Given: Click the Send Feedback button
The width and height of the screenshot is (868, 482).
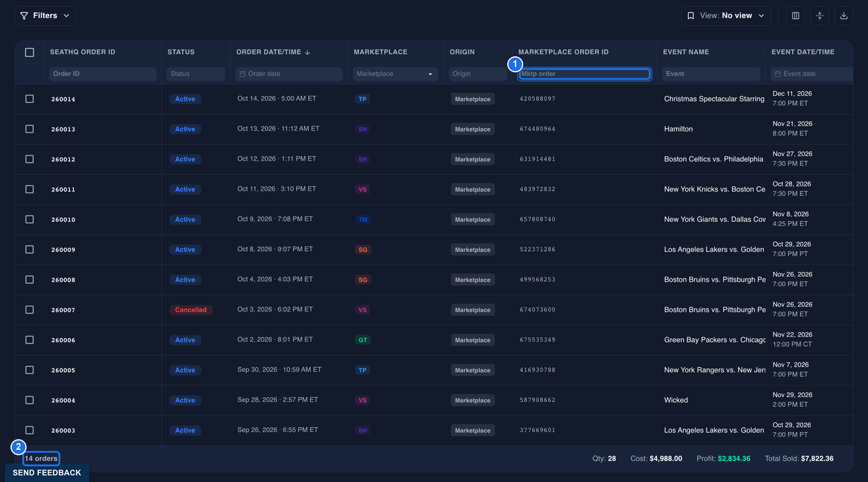Looking at the screenshot, I should click(47, 473).
